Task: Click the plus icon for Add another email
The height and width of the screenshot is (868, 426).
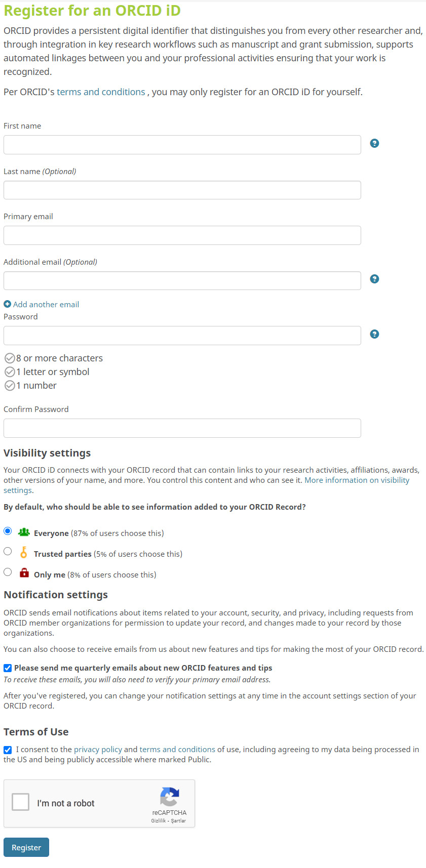Action: point(7,304)
